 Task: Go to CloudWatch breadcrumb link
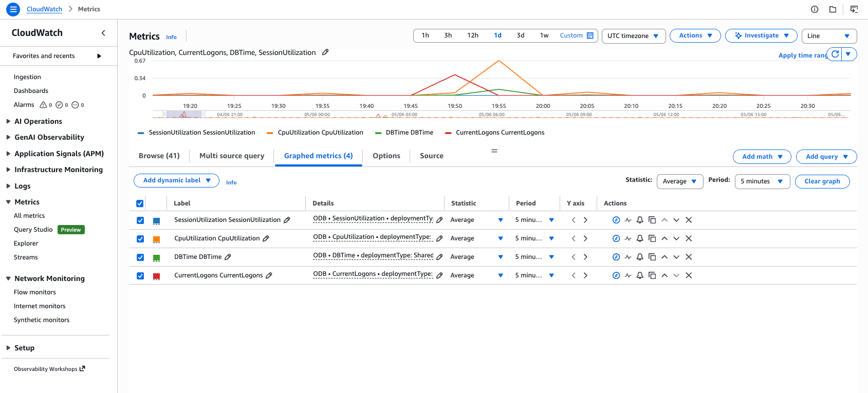[x=44, y=9]
